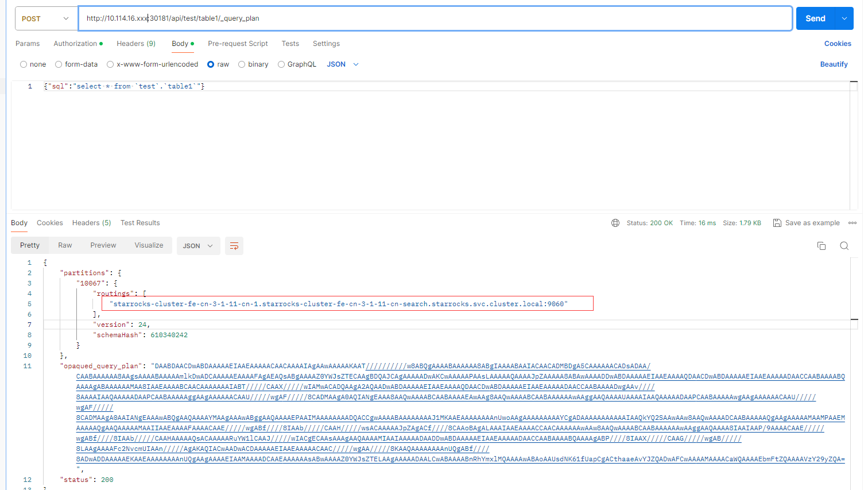The width and height of the screenshot is (868, 490).
Task: Select the GraphQL radio button
Action: click(x=281, y=64)
